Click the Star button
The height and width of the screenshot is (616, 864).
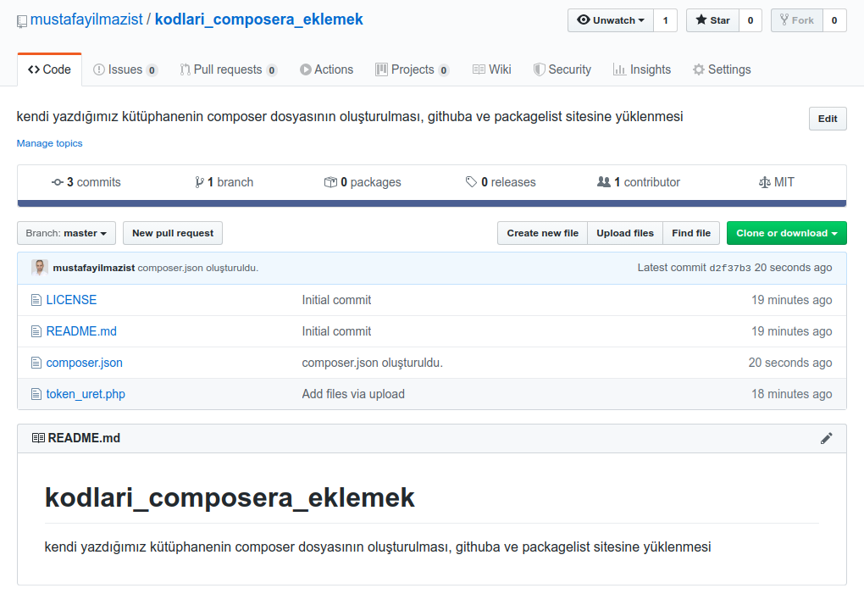point(712,20)
